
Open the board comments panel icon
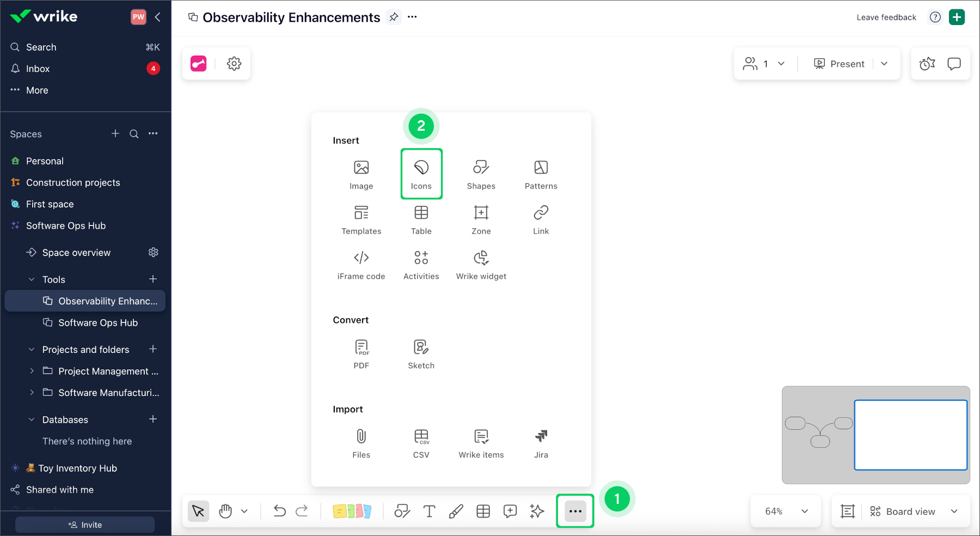[x=954, y=64]
